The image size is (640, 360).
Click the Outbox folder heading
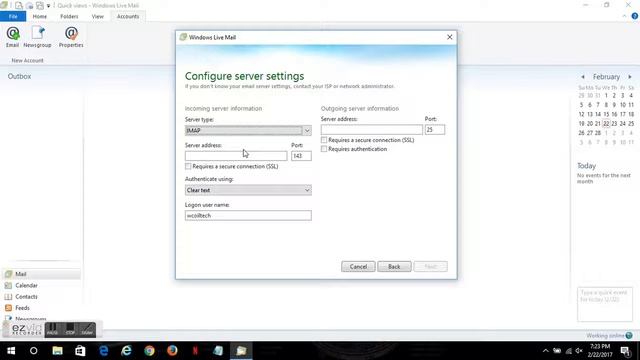[x=19, y=76]
